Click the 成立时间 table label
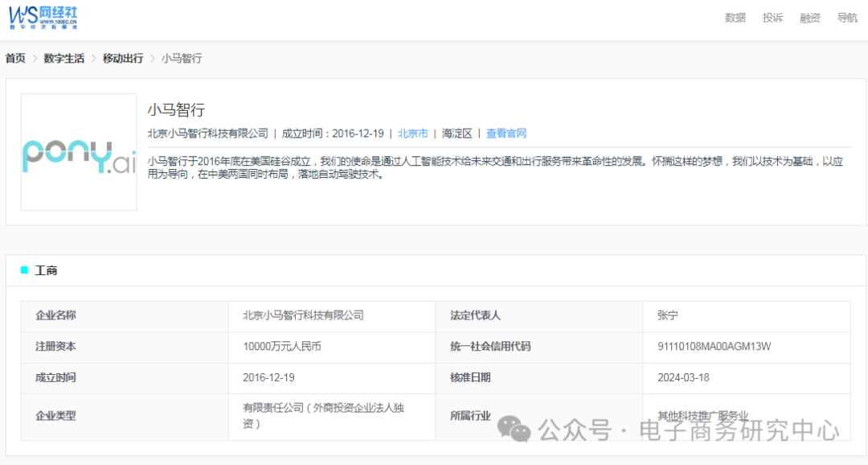Viewport: 868px width, 465px height. [x=55, y=377]
